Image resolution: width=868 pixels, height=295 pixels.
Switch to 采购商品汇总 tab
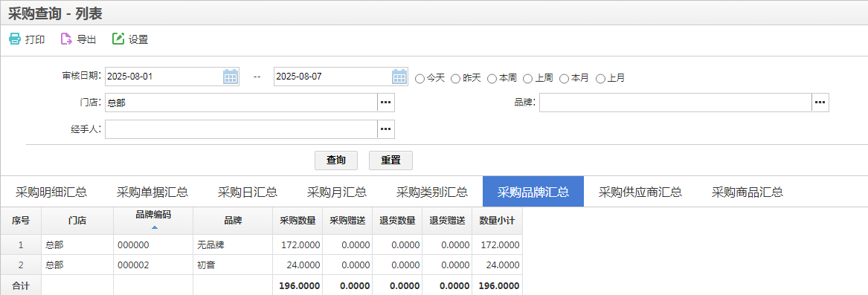[x=747, y=192]
